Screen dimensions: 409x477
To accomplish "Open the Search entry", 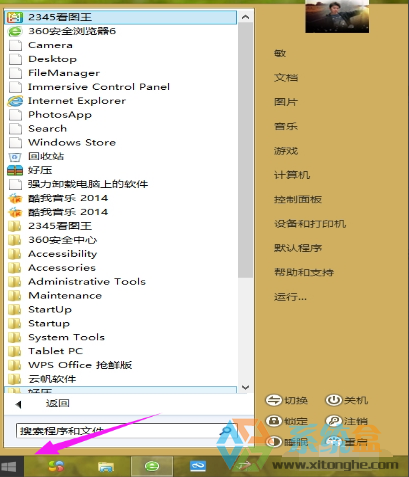I will click(x=121, y=128).
